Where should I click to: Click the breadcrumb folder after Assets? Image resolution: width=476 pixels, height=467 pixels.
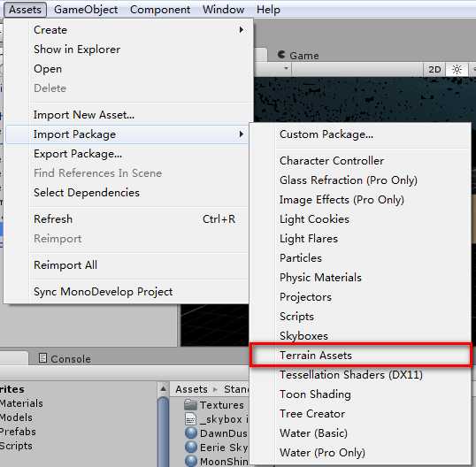(x=236, y=389)
